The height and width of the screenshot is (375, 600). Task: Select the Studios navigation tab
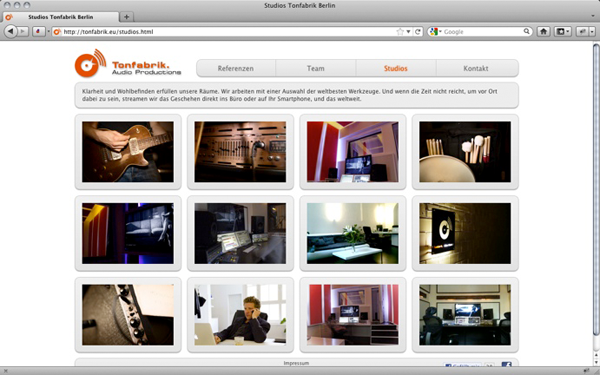coord(396,68)
